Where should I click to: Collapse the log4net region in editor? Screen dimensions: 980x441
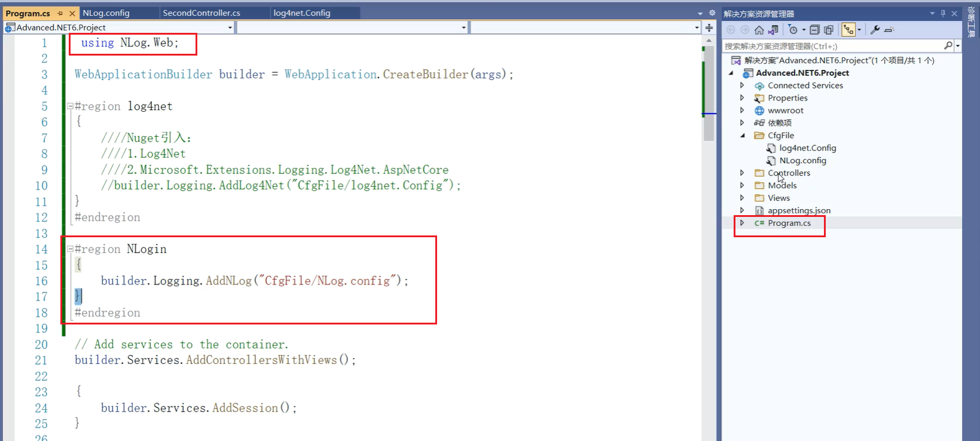point(70,106)
